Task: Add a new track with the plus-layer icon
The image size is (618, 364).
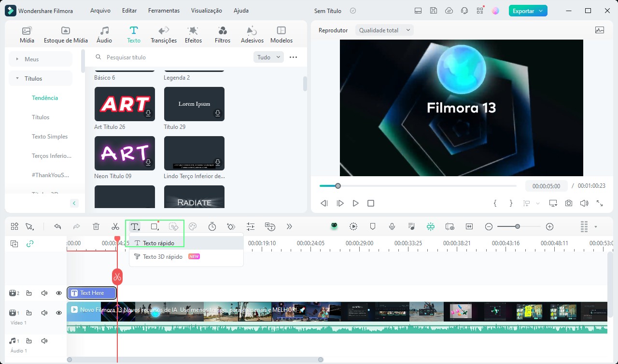Action: (14, 244)
